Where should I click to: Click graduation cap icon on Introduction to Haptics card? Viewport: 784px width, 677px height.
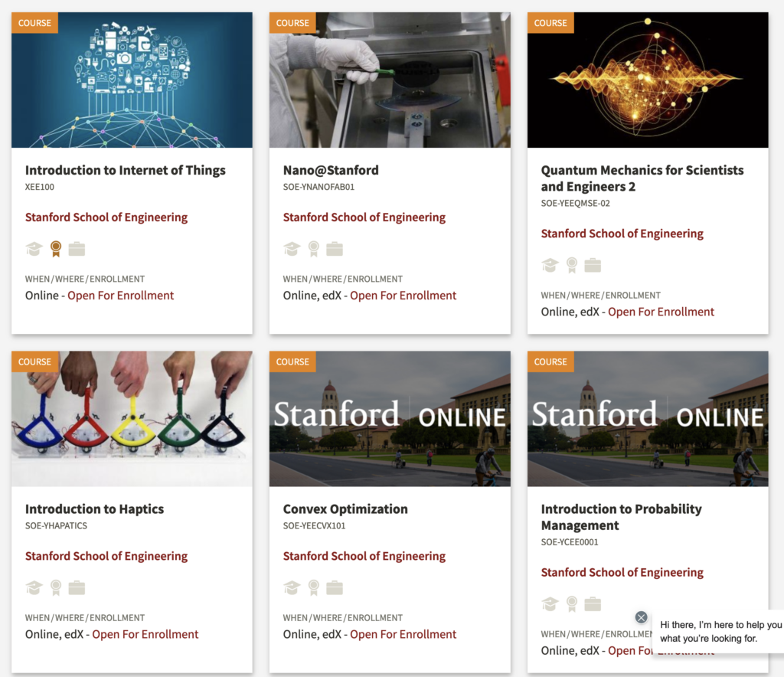pos(34,587)
